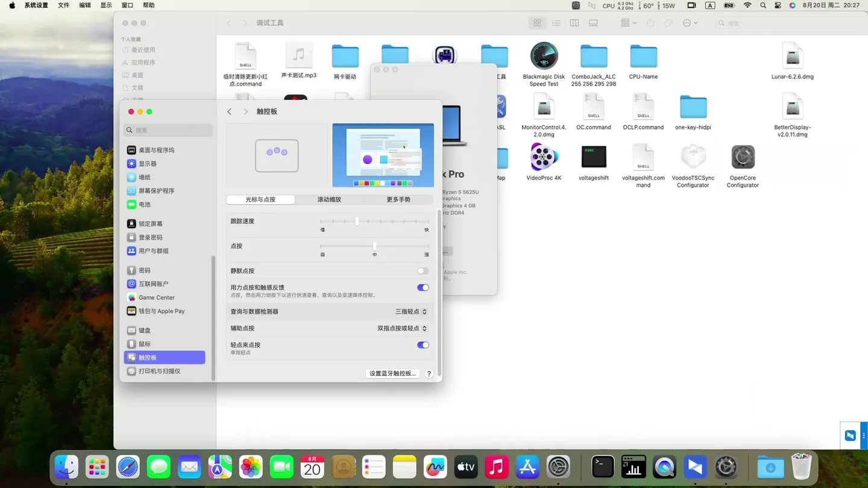Open the OpenCore Configurator app
The image size is (868, 488).
[743, 158]
